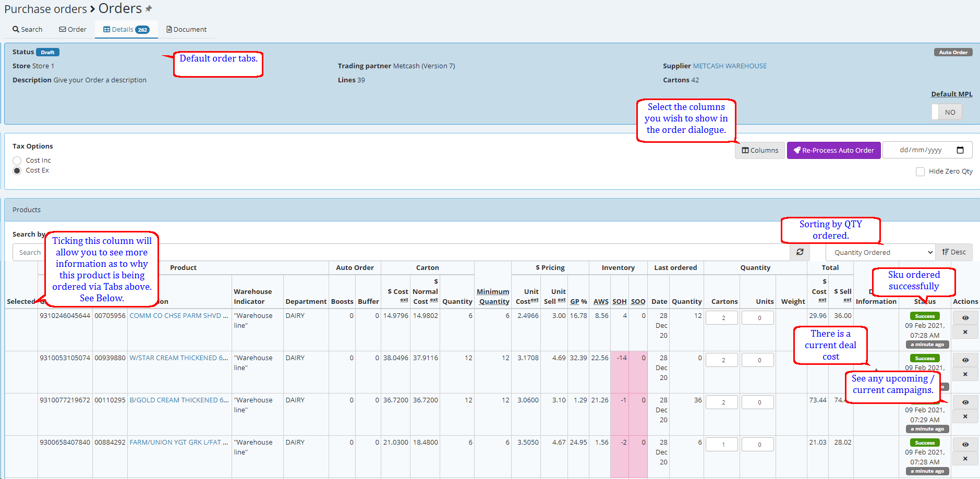
Task: Tick the Hide Zero Qty checkbox
Action: [920, 171]
